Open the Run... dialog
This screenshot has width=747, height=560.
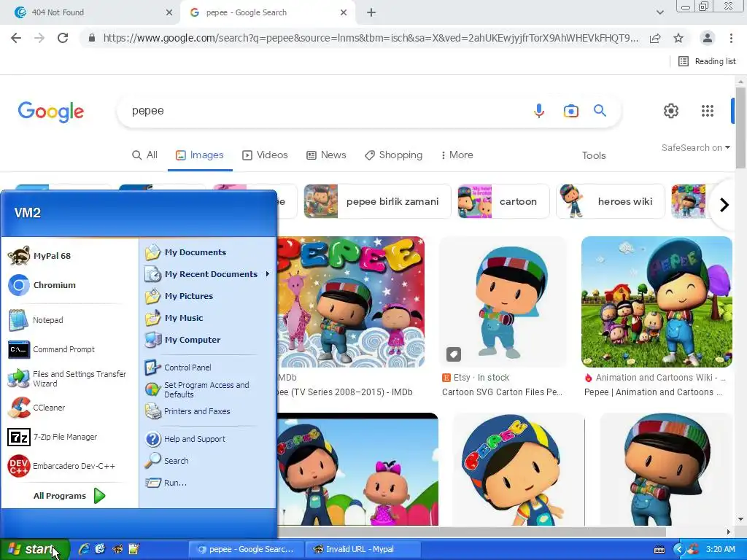click(x=208, y=483)
